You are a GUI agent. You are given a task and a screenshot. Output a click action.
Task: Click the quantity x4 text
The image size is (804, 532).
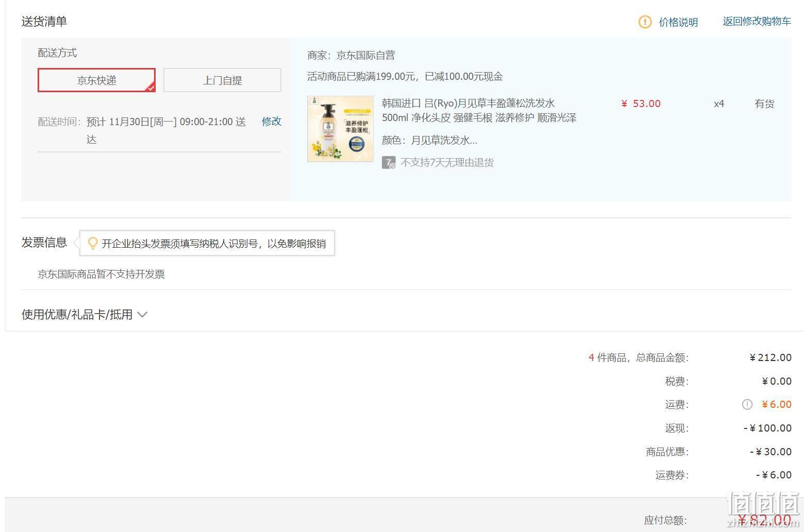(x=718, y=104)
